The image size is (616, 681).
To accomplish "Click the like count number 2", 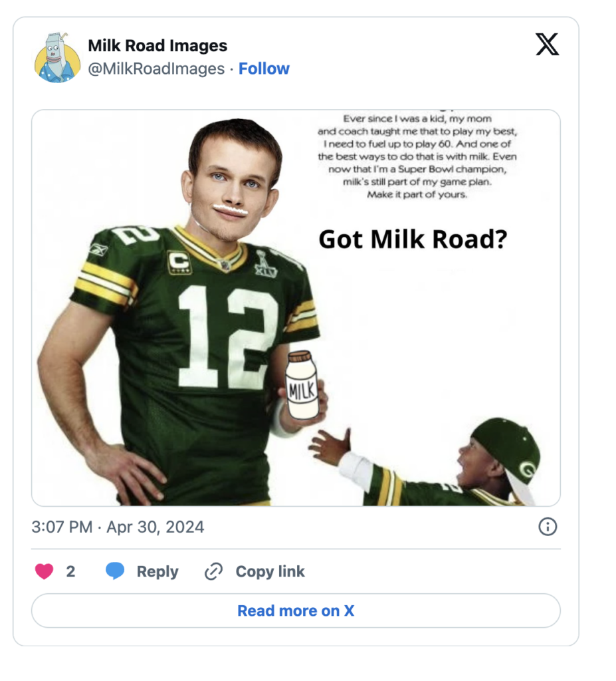I will [70, 571].
